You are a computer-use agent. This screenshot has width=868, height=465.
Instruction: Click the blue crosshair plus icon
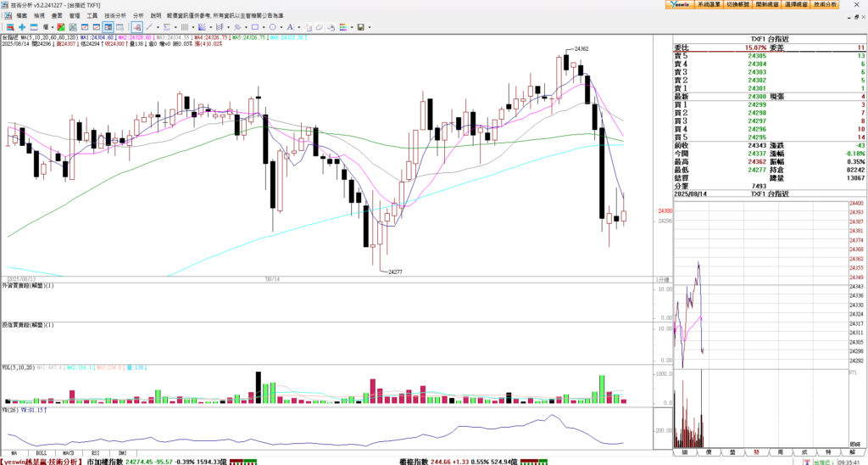22,27
